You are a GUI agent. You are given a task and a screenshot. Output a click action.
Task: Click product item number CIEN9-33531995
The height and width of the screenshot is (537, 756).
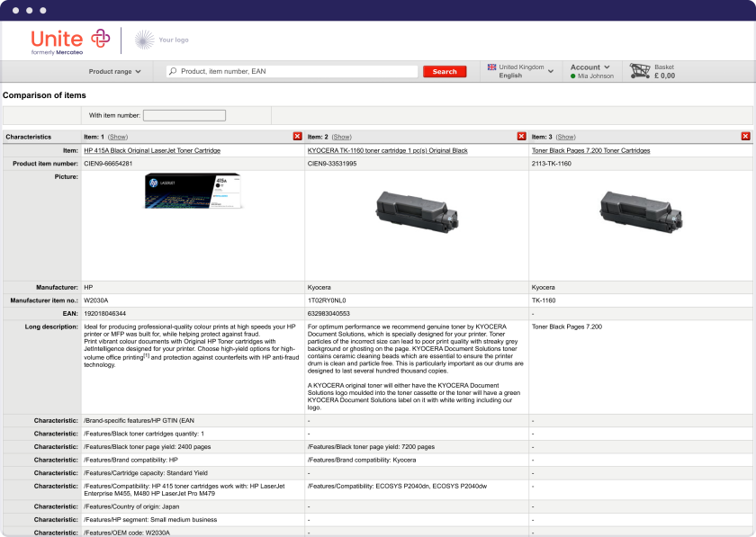click(x=332, y=164)
